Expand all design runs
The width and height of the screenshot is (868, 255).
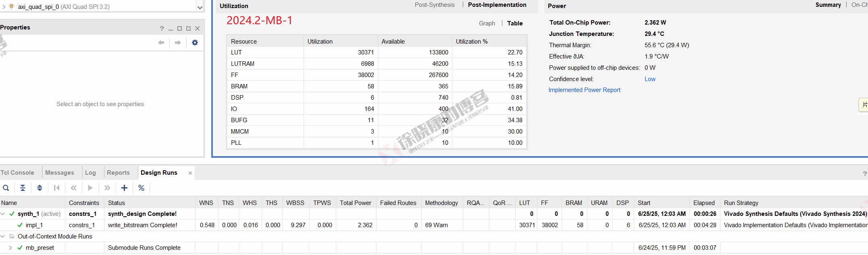click(40, 188)
